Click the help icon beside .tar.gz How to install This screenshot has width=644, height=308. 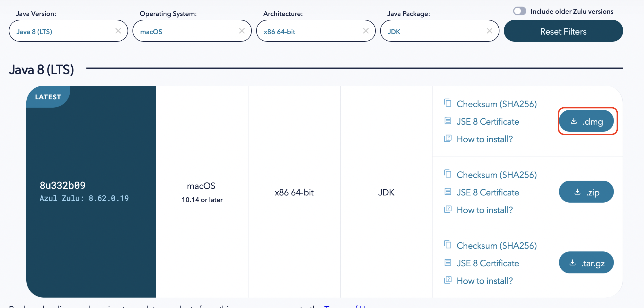pos(448,280)
